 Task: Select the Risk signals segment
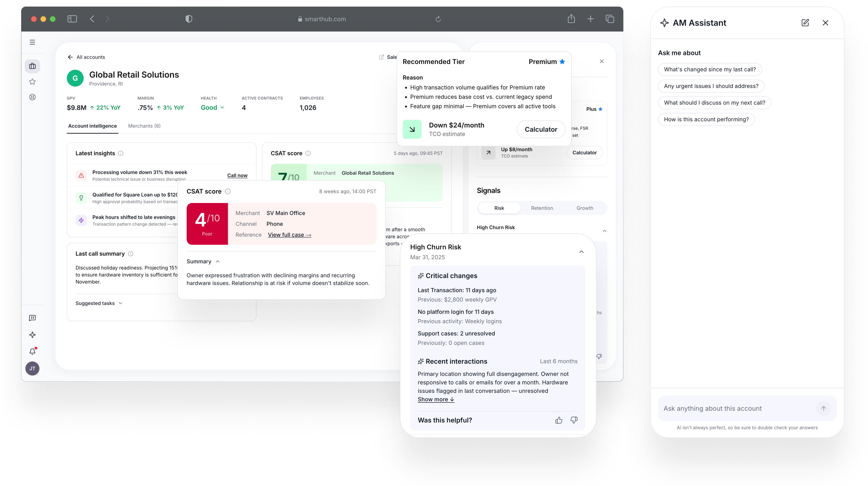[x=499, y=208]
